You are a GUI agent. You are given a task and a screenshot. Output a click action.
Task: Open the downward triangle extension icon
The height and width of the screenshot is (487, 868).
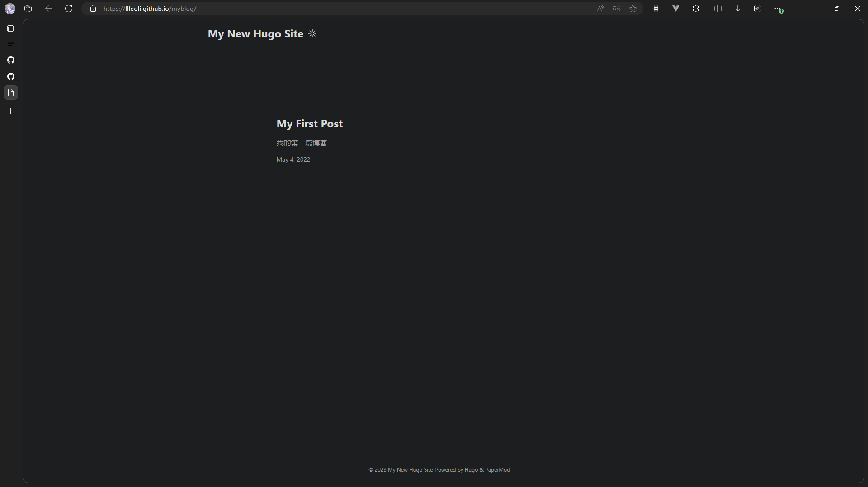(676, 9)
